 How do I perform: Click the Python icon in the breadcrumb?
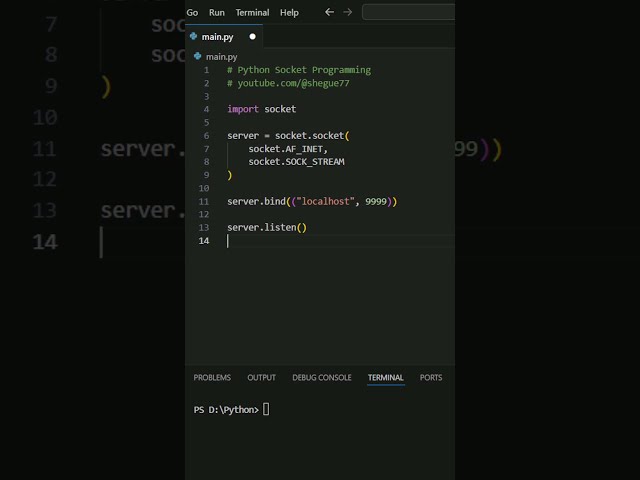pyautogui.click(x=198, y=56)
